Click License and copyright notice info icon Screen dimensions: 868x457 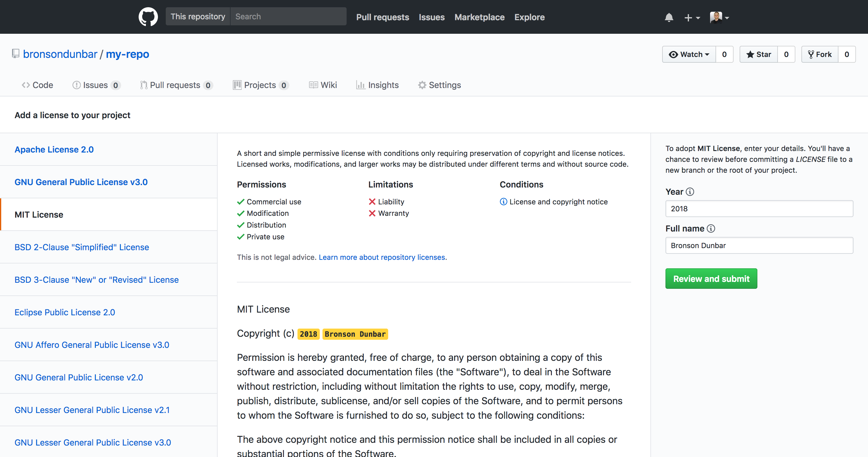pos(503,202)
